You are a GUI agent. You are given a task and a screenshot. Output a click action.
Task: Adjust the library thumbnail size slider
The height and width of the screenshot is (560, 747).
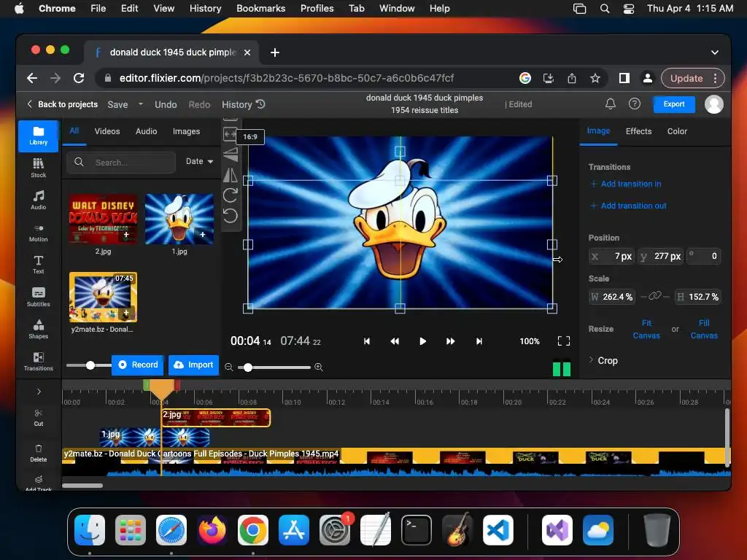[90, 365]
